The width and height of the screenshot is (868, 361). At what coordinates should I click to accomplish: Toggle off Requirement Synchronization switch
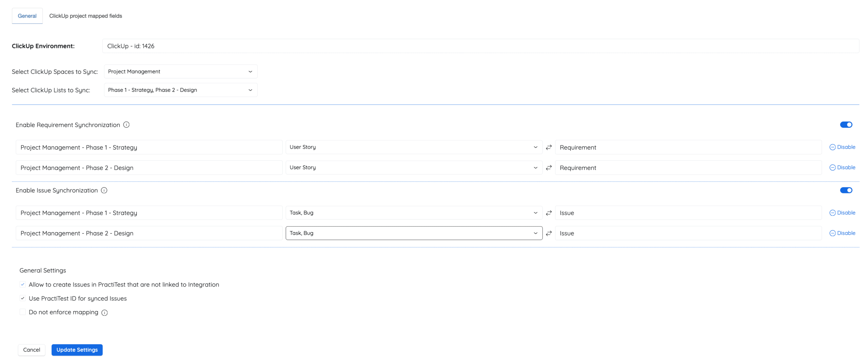click(x=846, y=125)
